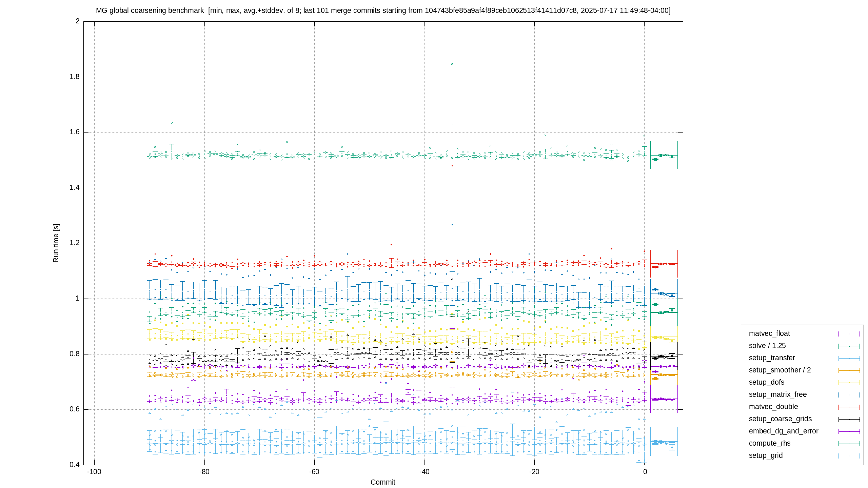Click the chart title text
The image size is (868, 488).
pyautogui.click(x=383, y=11)
